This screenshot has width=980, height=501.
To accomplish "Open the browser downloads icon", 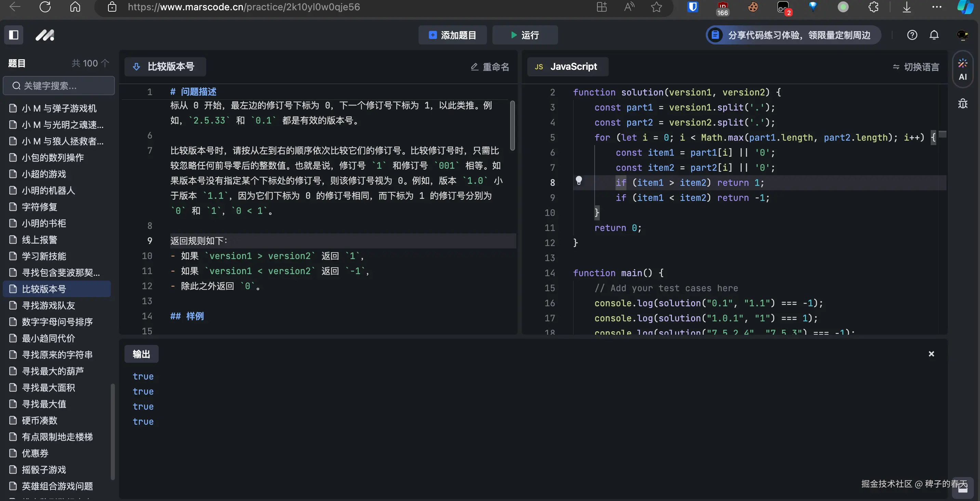I will pyautogui.click(x=907, y=7).
